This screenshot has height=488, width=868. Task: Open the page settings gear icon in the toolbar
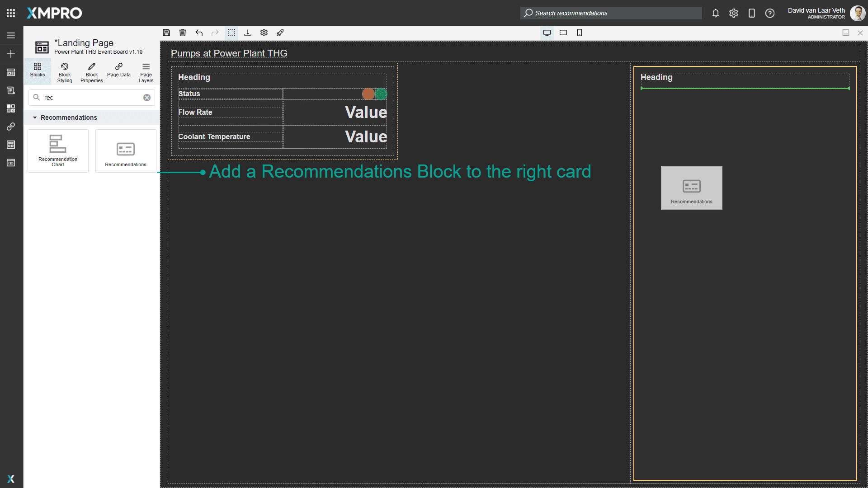(264, 33)
